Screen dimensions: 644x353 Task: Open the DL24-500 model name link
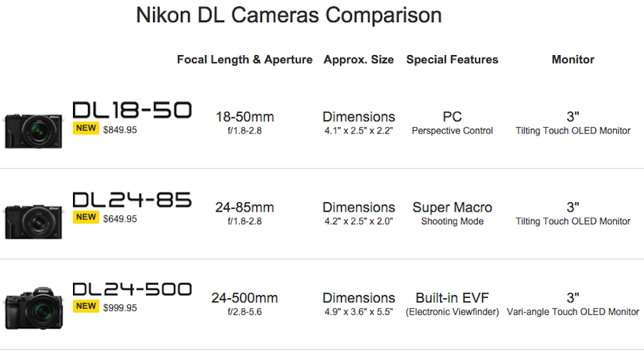point(132,289)
